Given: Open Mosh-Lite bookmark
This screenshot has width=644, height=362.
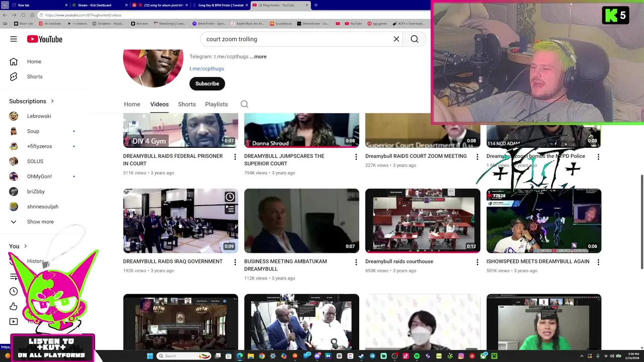Looking at the screenshot, I should point(24,24).
